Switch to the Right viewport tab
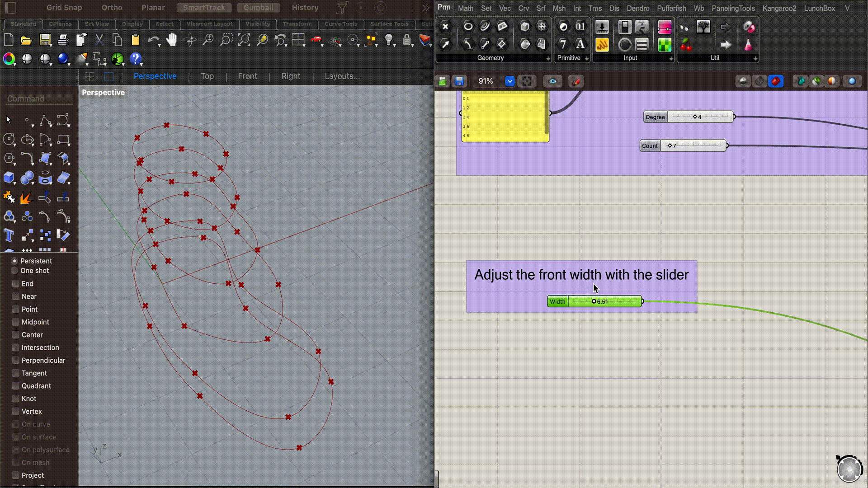This screenshot has width=868, height=488. point(291,76)
